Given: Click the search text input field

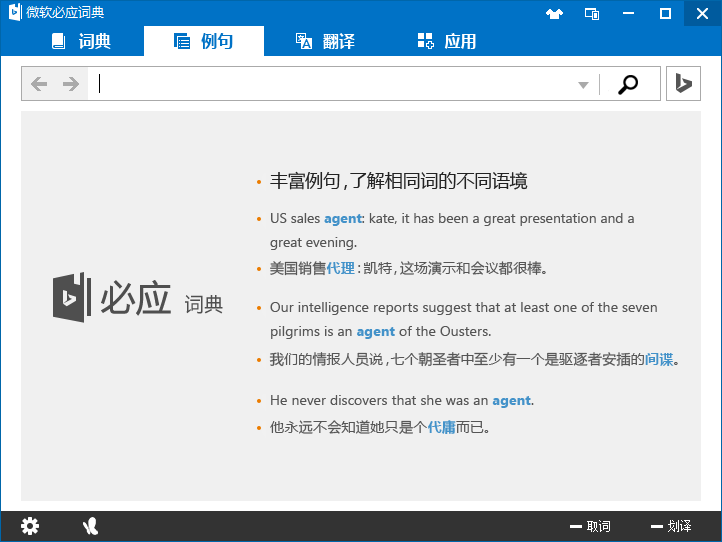Looking at the screenshot, I should [x=332, y=84].
